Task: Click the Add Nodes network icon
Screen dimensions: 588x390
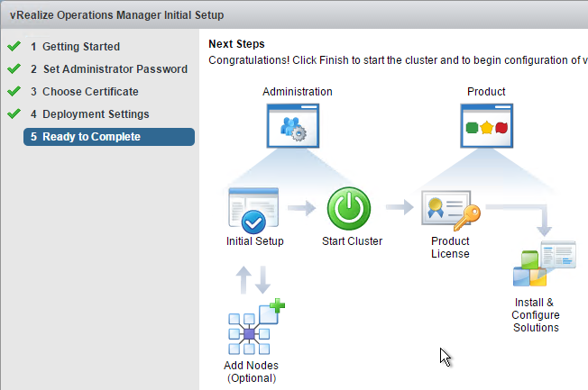Action: [256, 327]
